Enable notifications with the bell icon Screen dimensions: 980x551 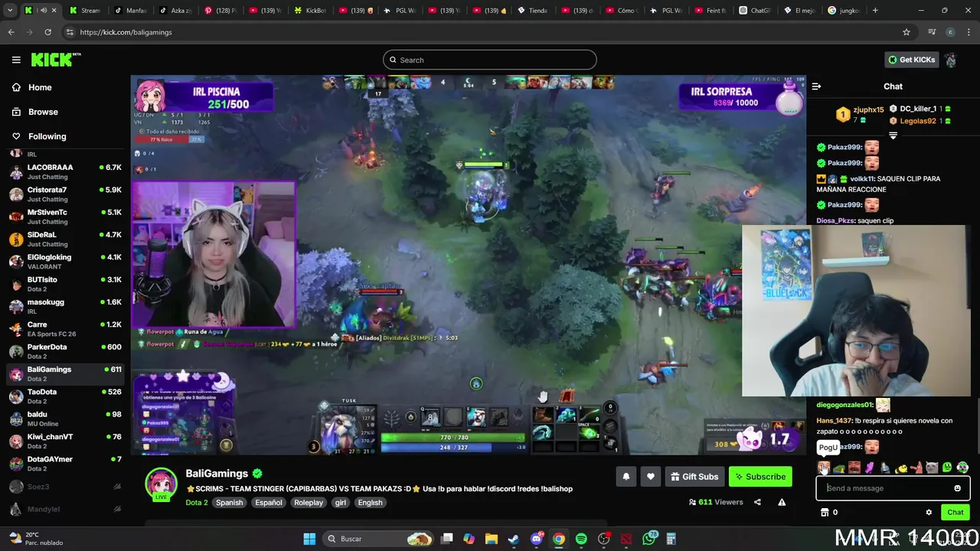click(x=626, y=477)
